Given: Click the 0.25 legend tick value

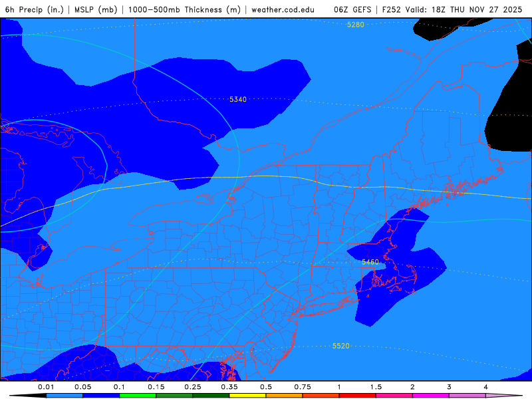Looking at the screenshot, I should click(x=193, y=387).
